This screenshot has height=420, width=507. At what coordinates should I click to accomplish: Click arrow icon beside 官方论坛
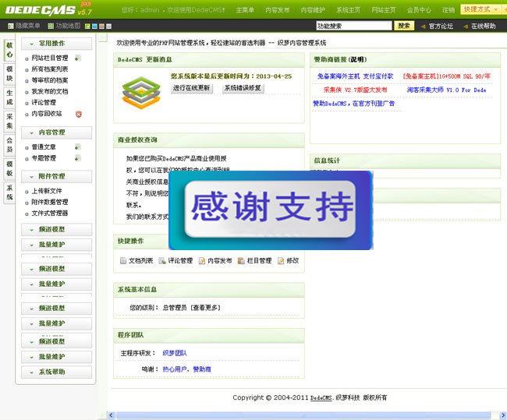(x=424, y=26)
